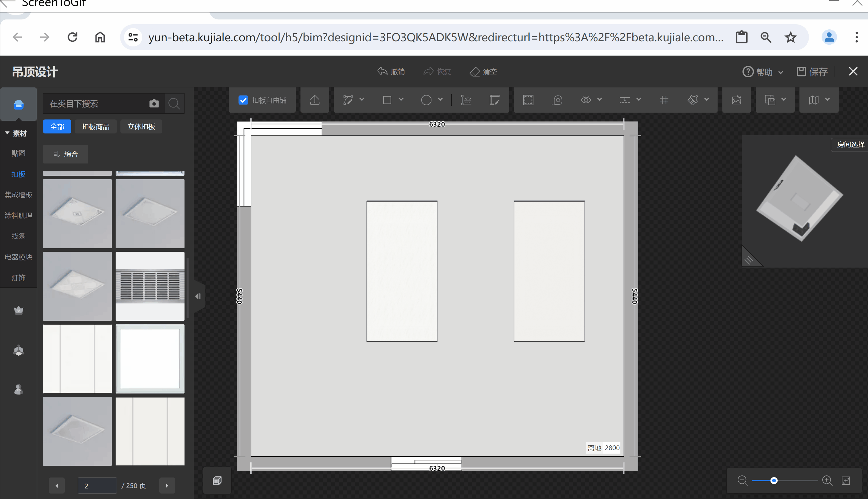The width and height of the screenshot is (868, 499).
Task: Open the 集成墙板 category
Action: [x=18, y=195]
